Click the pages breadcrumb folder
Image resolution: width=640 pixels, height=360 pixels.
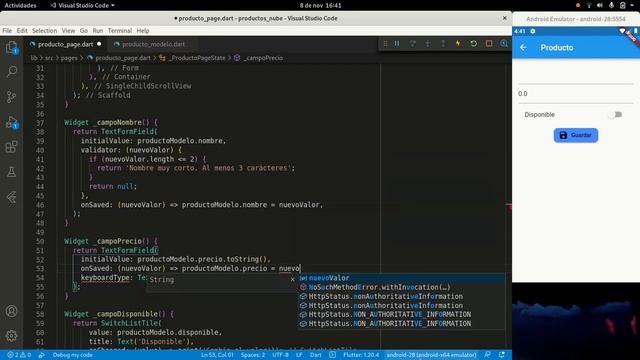[69, 58]
